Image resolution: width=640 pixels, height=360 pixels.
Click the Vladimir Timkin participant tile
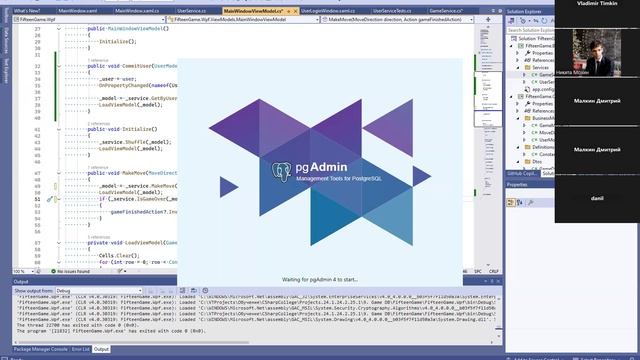597,13
